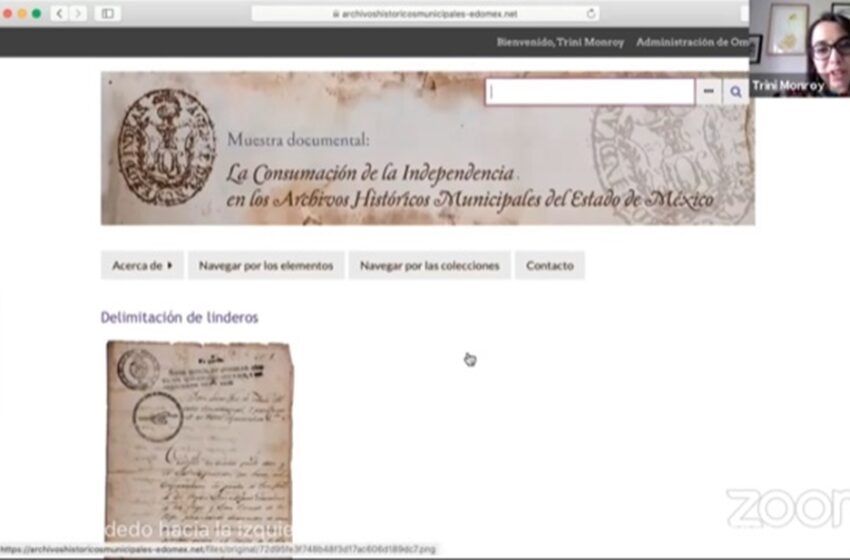Click the address bar URL field
850x560 pixels.
point(425,14)
